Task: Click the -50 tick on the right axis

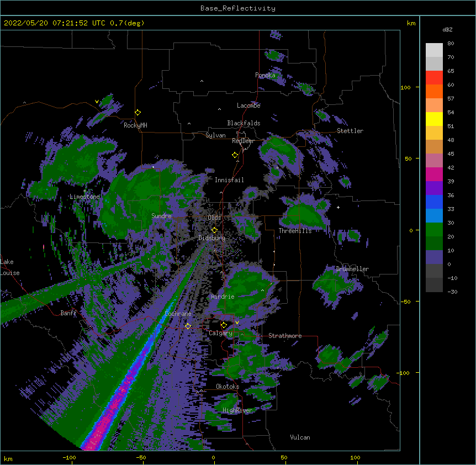Action: 405,302
